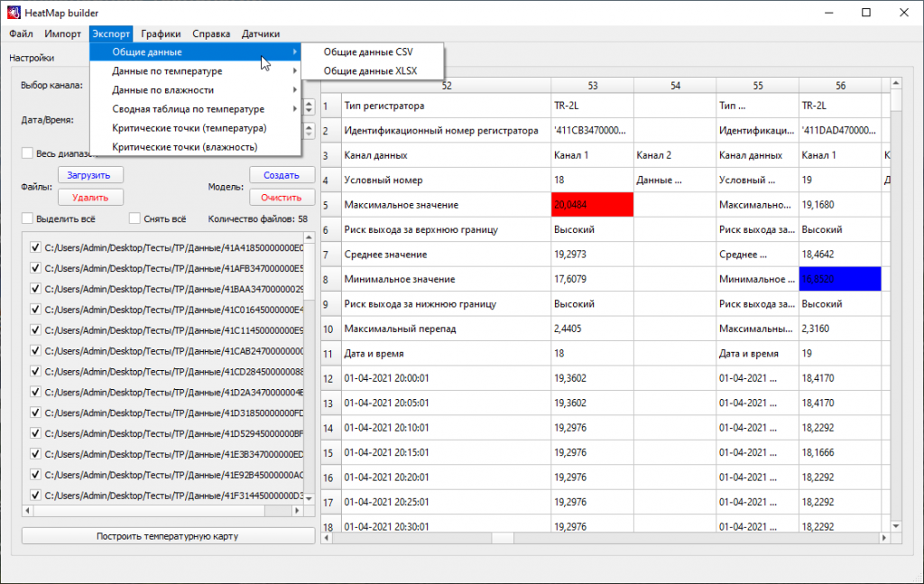Click table horizontal scroll left arrow
This screenshot has width=924, height=584.
coord(327,537)
